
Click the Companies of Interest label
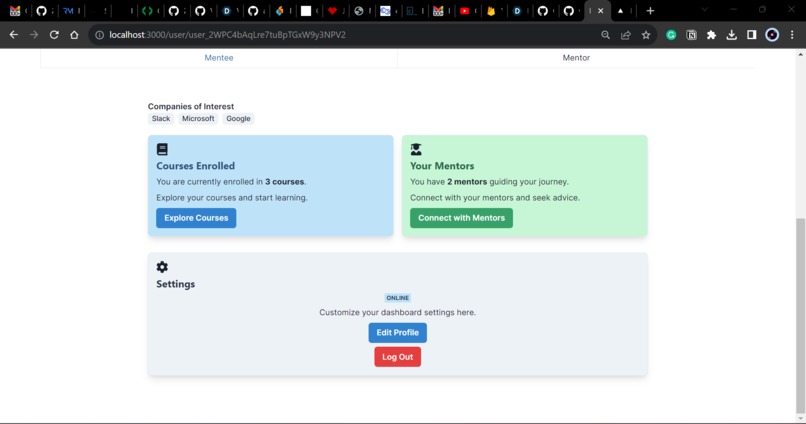(x=191, y=106)
